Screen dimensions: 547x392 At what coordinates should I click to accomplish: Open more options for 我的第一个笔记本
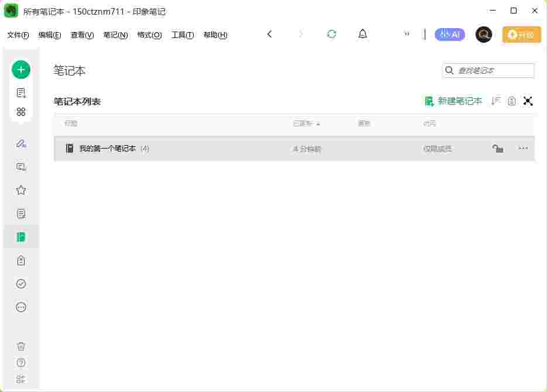(x=523, y=149)
